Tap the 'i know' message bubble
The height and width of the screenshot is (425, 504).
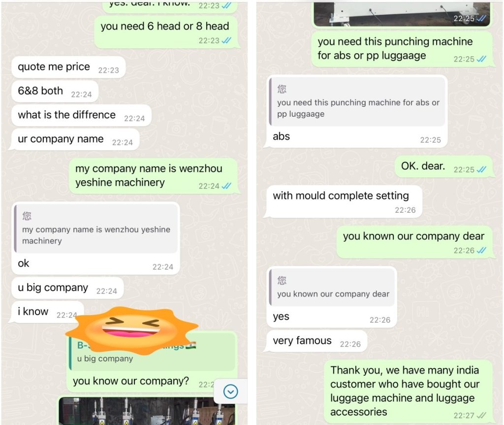(x=48, y=312)
